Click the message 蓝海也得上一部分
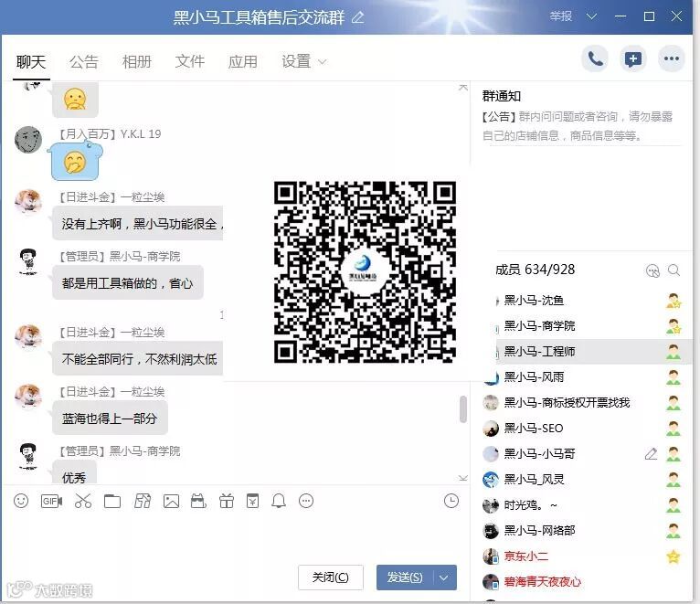The width and height of the screenshot is (700, 604). coord(110,419)
